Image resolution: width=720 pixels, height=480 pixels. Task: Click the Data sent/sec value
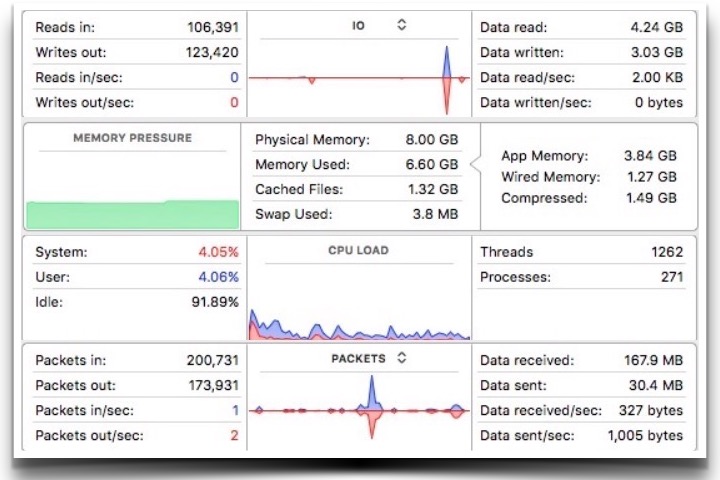pos(645,435)
